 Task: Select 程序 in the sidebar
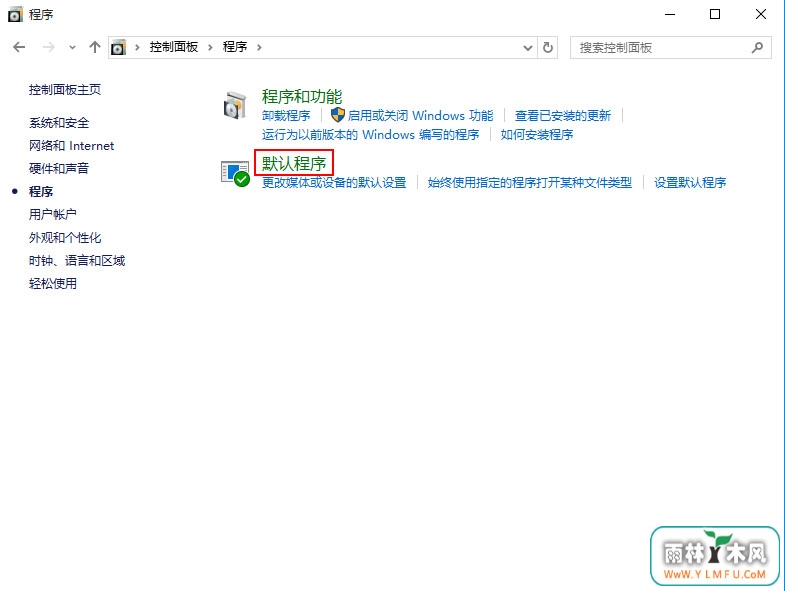pos(41,191)
